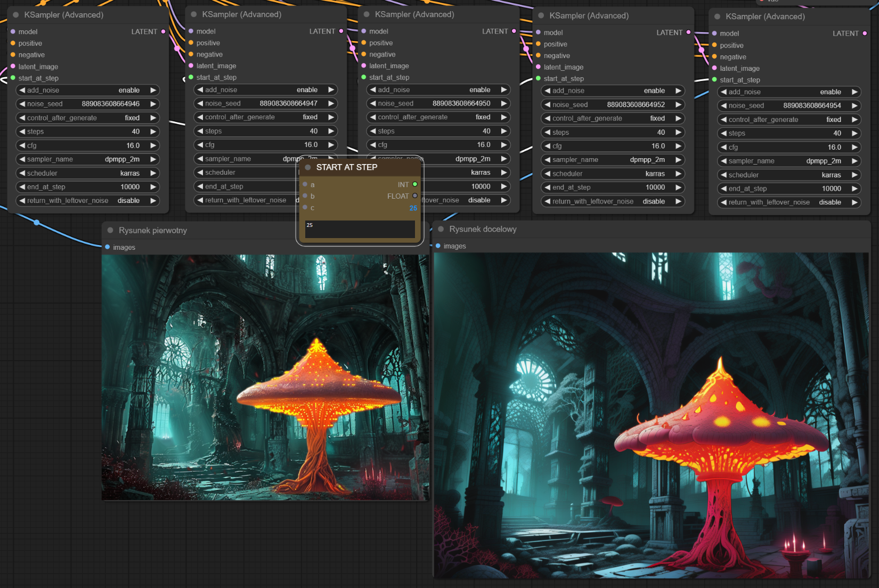Decrease cfg with left arrow on KSampler seed ending 952
879x588 pixels.
point(547,146)
